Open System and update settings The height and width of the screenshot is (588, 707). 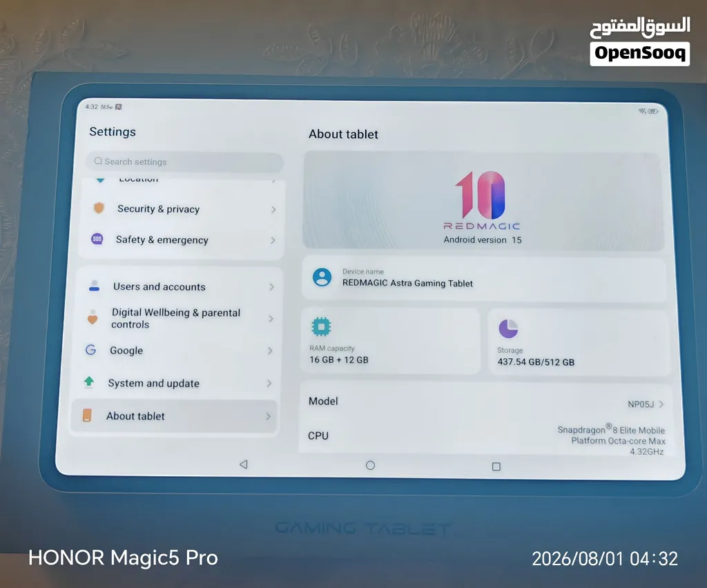pos(175,383)
